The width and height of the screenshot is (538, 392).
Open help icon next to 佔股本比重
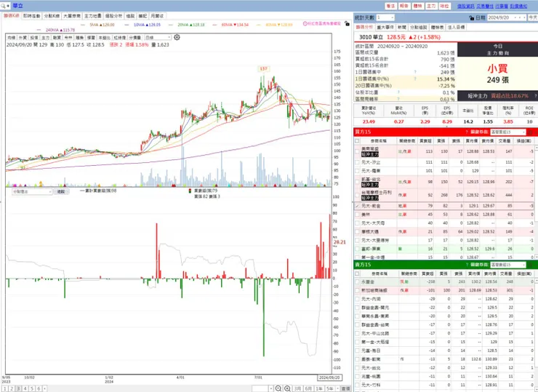point(398,92)
